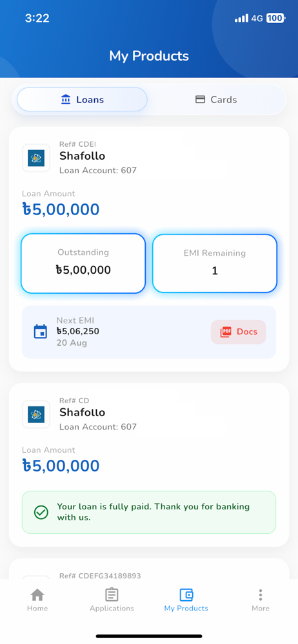Open the Docs button
This screenshot has width=298, height=644.
pyautogui.click(x=239, y=332)
